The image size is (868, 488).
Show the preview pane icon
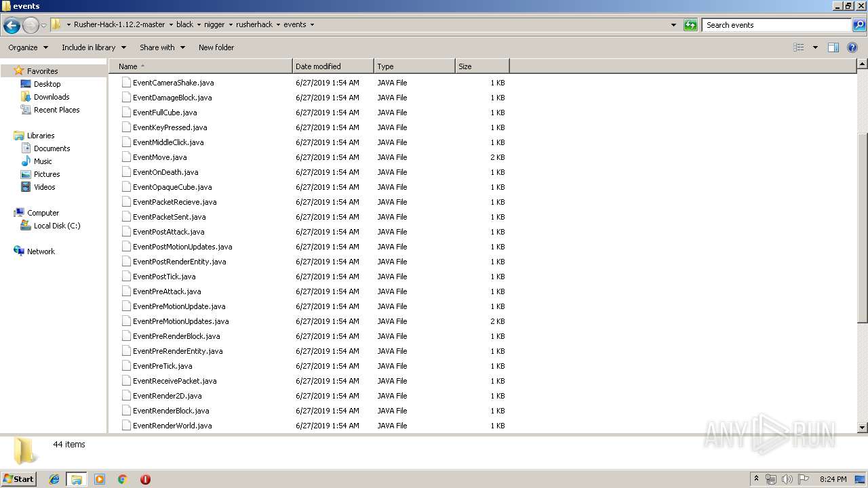click(x=833, y=47)
